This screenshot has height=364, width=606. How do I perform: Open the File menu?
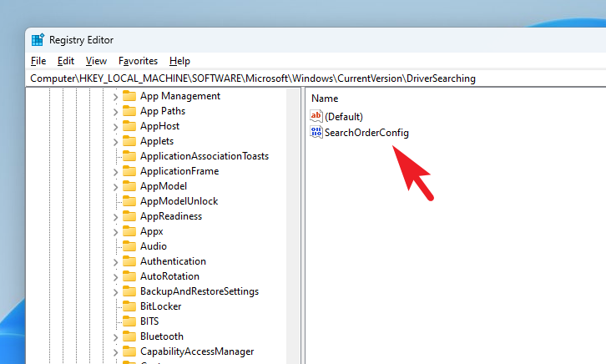tap(38, 61)
